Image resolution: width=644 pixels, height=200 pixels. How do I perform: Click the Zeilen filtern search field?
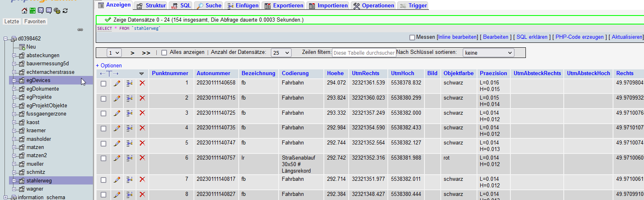click(x=364, y=53)
